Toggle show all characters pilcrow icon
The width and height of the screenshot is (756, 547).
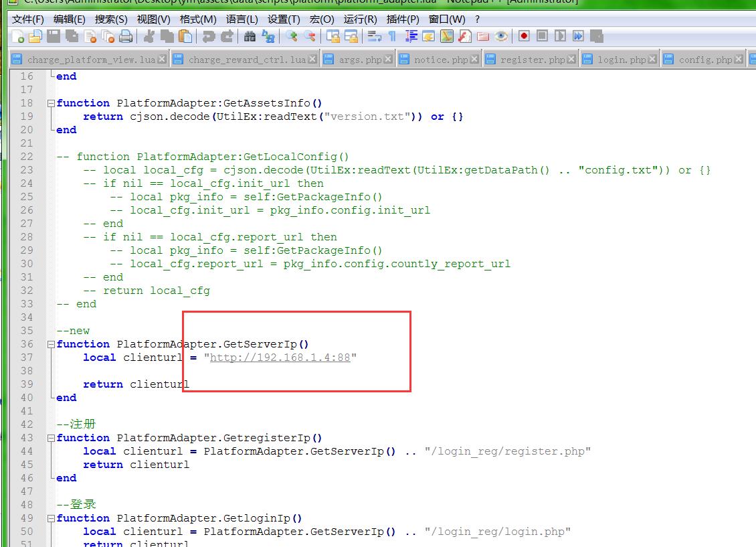tap(392, 36)
